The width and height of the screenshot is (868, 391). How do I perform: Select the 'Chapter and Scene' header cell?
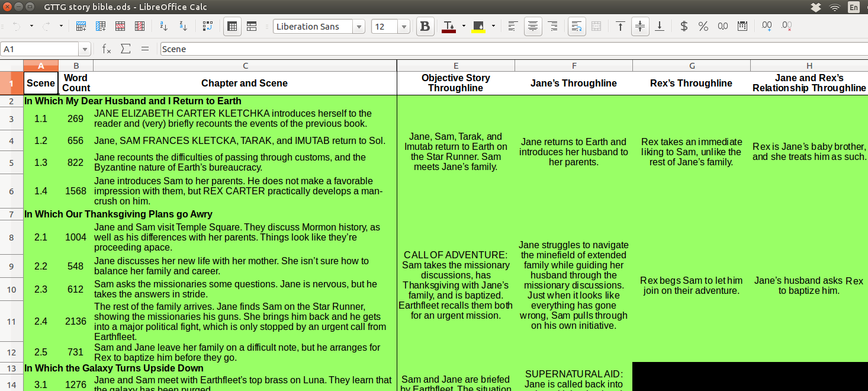click(x=245, y=83)
